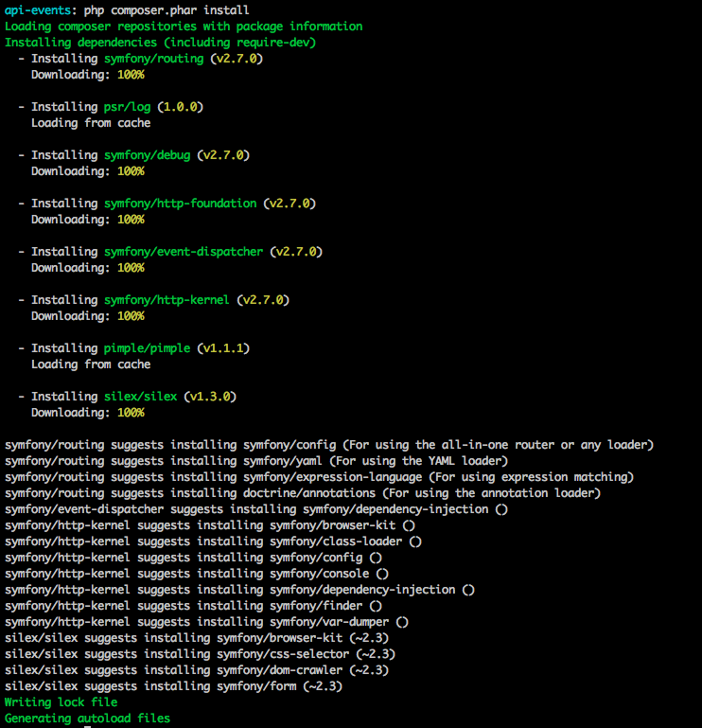Image resolution: width=702 pixels, height=728 pixels.
Task: Click version '(v1.1.1)' of pimple
Action: pos(223,348)
